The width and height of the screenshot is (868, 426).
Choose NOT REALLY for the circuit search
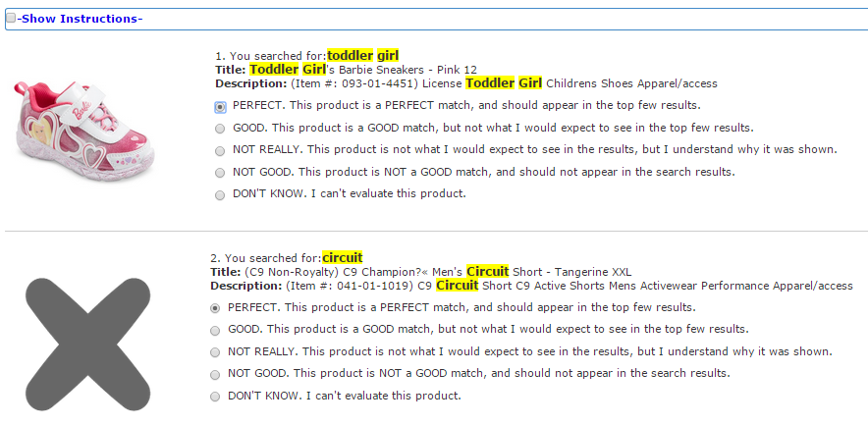tap(215, 353)
